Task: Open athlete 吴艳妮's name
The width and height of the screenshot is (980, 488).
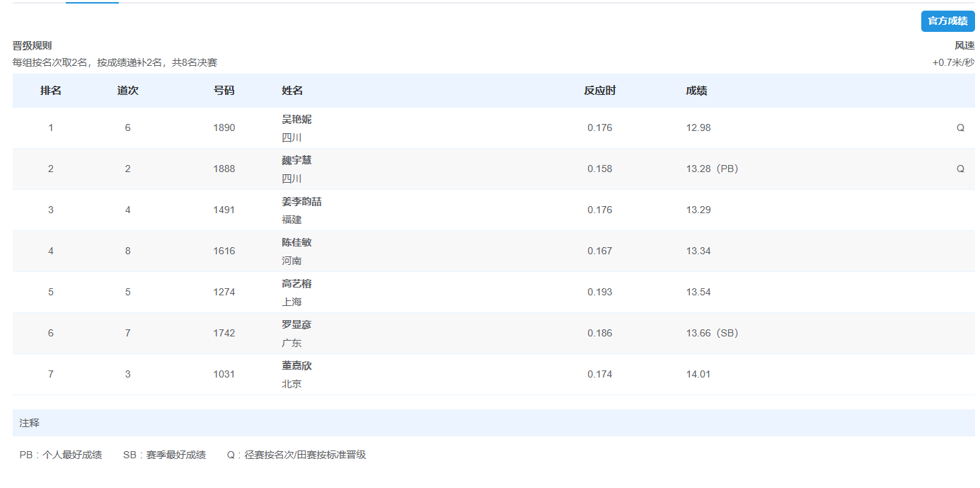Action: (296, 119)
